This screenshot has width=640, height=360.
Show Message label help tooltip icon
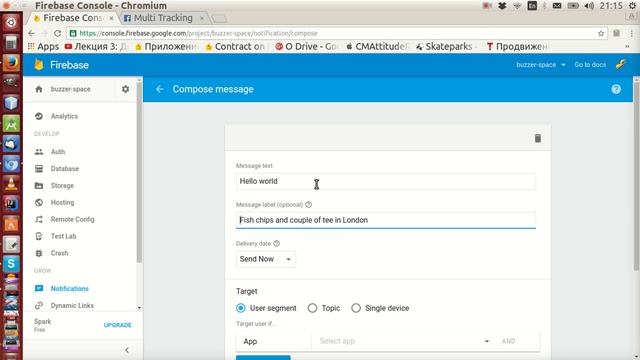309,204
